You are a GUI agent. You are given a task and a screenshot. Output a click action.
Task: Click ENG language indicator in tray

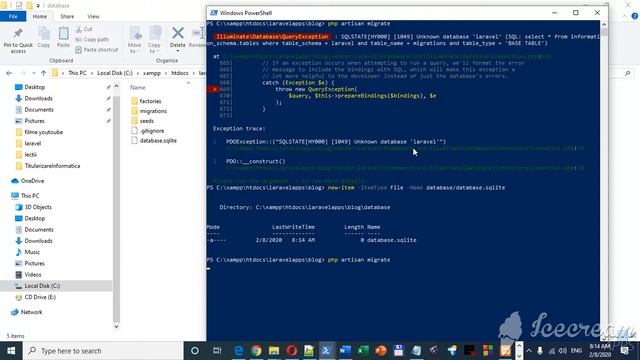576,351
